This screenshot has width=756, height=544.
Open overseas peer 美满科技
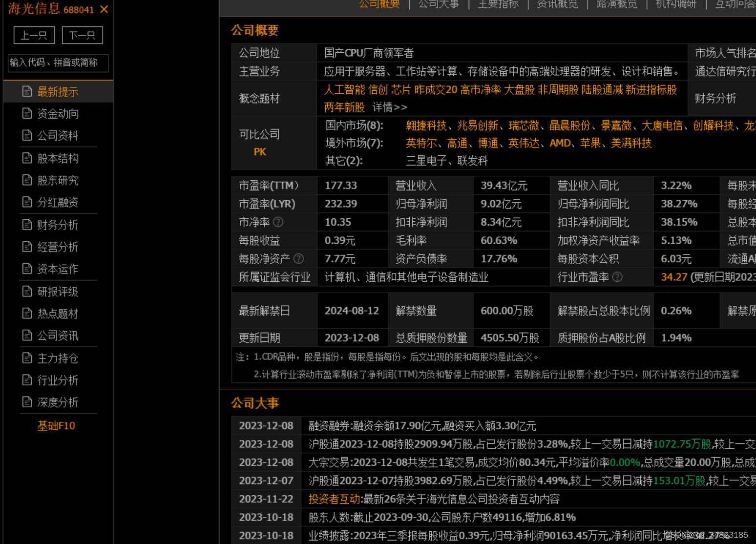coord(631,143)
